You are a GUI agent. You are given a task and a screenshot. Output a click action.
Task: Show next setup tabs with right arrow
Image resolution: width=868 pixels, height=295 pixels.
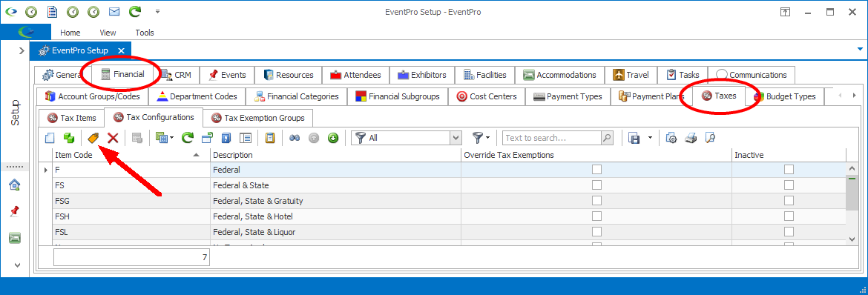coord(854,96)
